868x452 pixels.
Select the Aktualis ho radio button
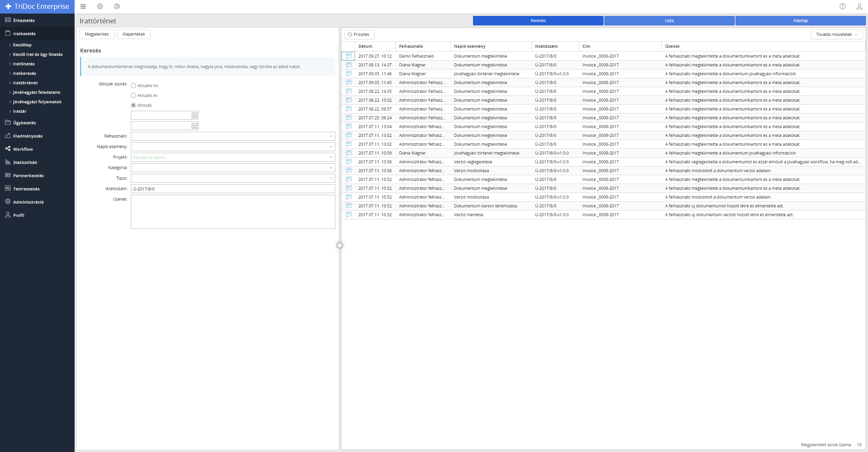click(x=134, y=86)
